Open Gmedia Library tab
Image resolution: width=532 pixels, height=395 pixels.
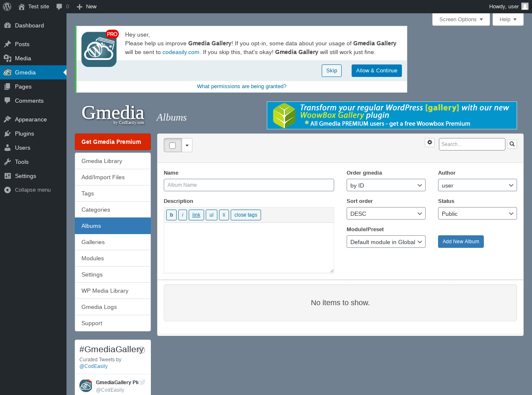point(113,161)
